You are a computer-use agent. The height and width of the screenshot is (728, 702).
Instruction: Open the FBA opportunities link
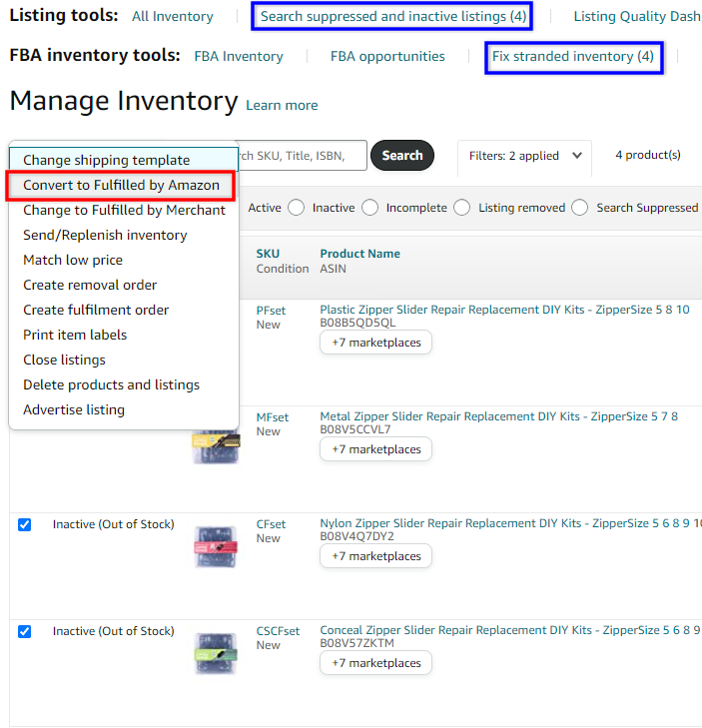pyautogui.click(x=387, y=56)
